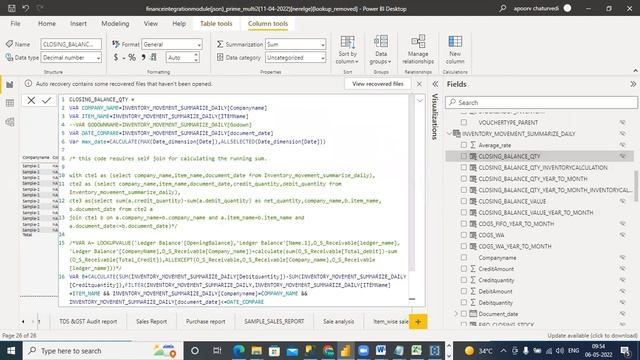Check the Debitquantity field checkbox
Viewport: 640px width, 360px height.
point(464,302)
